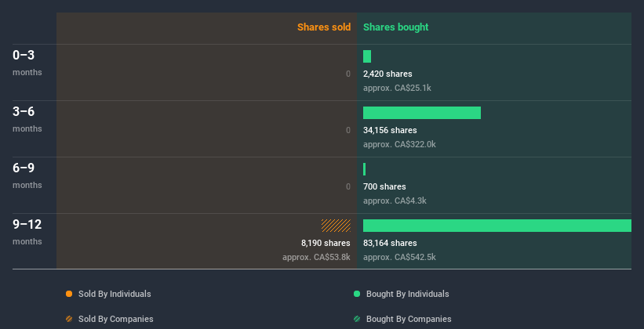This screenshot has height=329, width=644.
Task: Click the Bought By Companies legend label
Action: tap(409, 319)
